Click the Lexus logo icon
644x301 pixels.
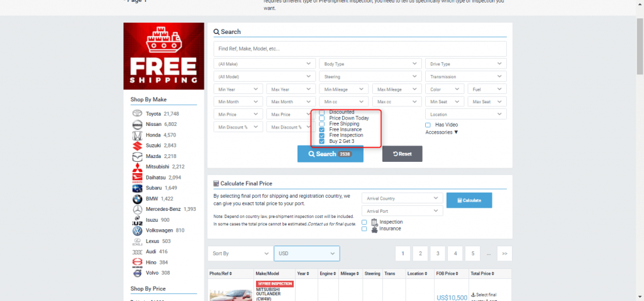tap(136, 241)
